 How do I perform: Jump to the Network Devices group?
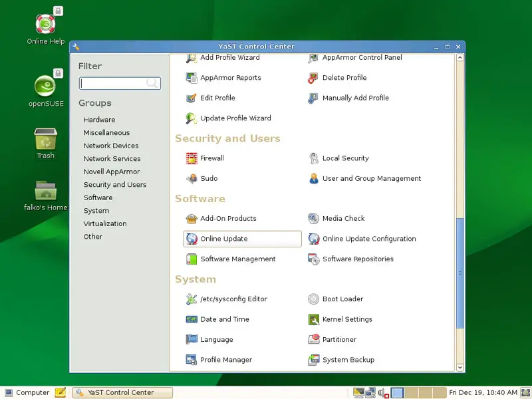(111, 146)
